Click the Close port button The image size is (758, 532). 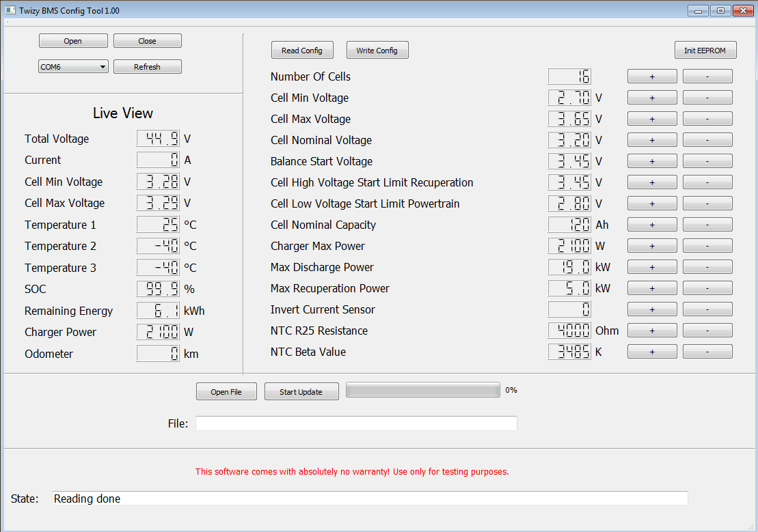147,41
